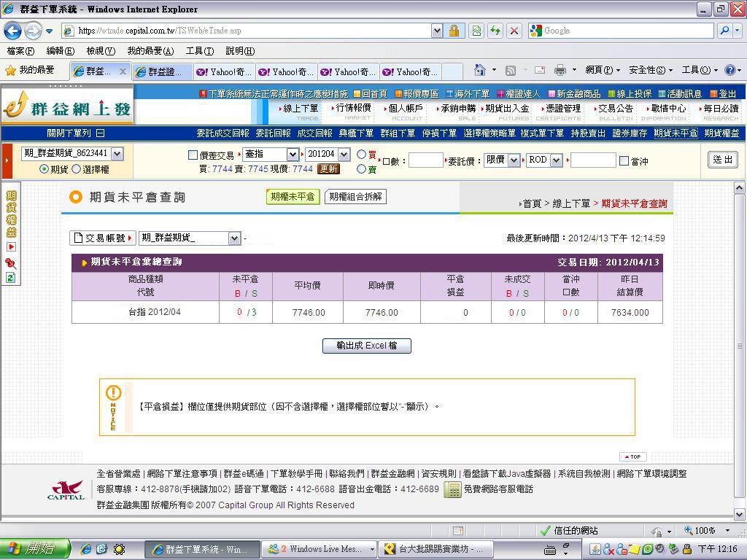Screen dimensions: 747x560
Task: Switch to 台大批踢踢實業坊 taskbar item
Action: coord(436,549)
